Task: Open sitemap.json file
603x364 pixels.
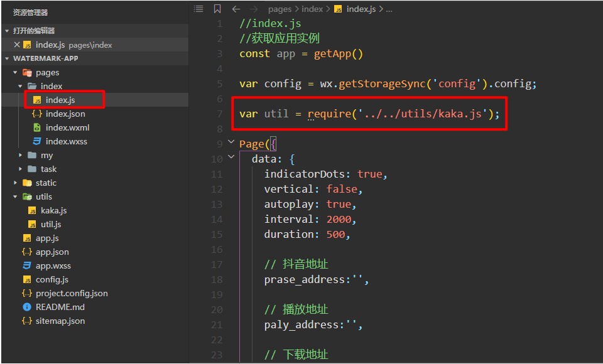Action: [x=60, y=321]
